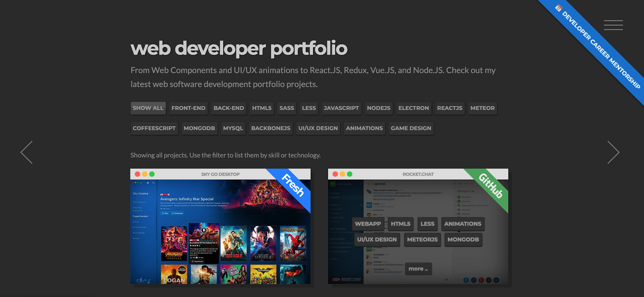
Task: Go to previous slide arrow
Action: (27, 152)
